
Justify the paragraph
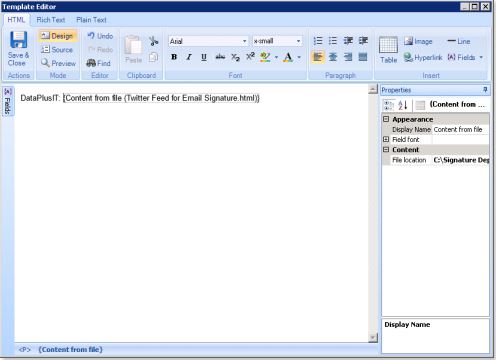pyautogui.click(x=363, y=57)
